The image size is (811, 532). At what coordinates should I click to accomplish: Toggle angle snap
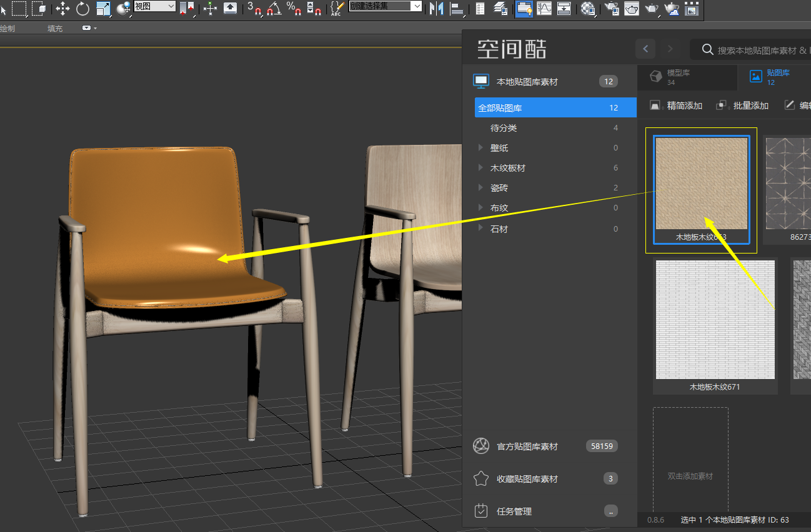(x=274, y=8)
